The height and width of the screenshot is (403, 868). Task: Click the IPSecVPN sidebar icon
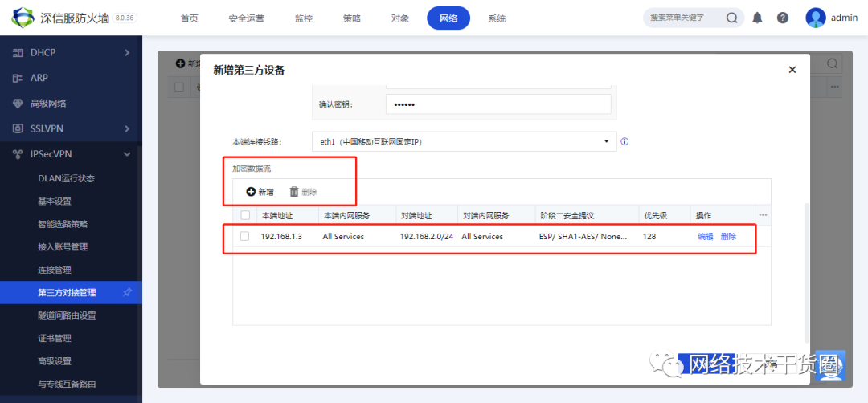coord(18,154)
